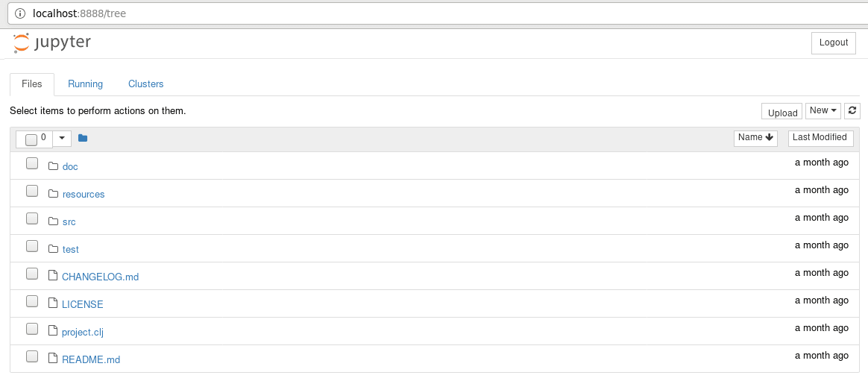Click the file icon beside project.clj
This screenshot has height=384, width=868.
pos(53,331)
